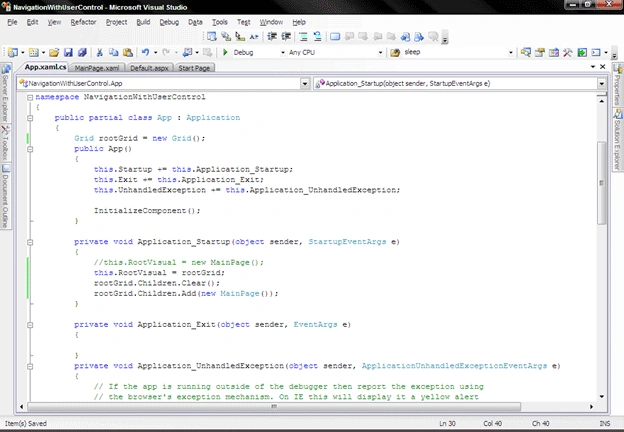Click the Find in Files icon beside sleep

pos(395,53)
